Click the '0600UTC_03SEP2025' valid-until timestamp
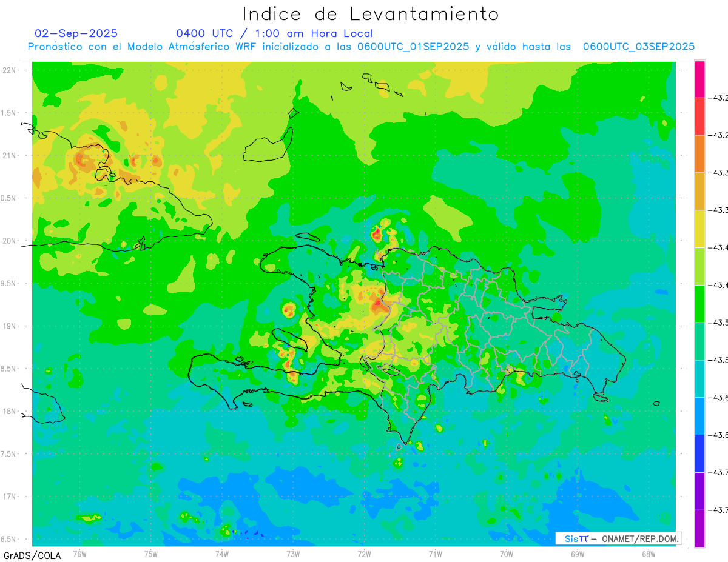This screenshot has height=562, width=728. (639, 47)
